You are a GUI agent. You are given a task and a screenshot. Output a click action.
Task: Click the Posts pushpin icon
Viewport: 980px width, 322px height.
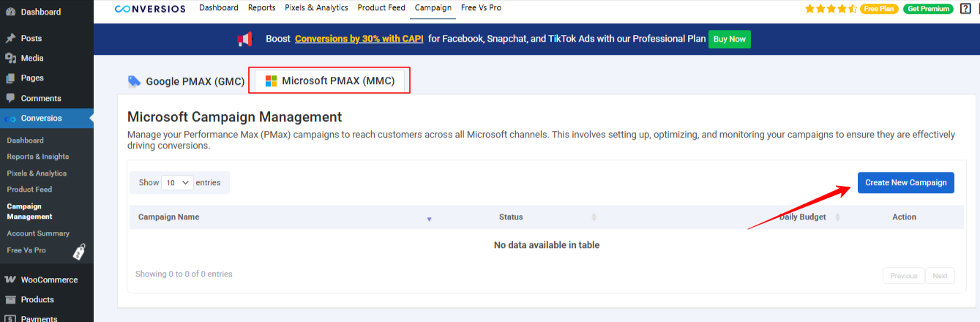click(x=10, y=38)
